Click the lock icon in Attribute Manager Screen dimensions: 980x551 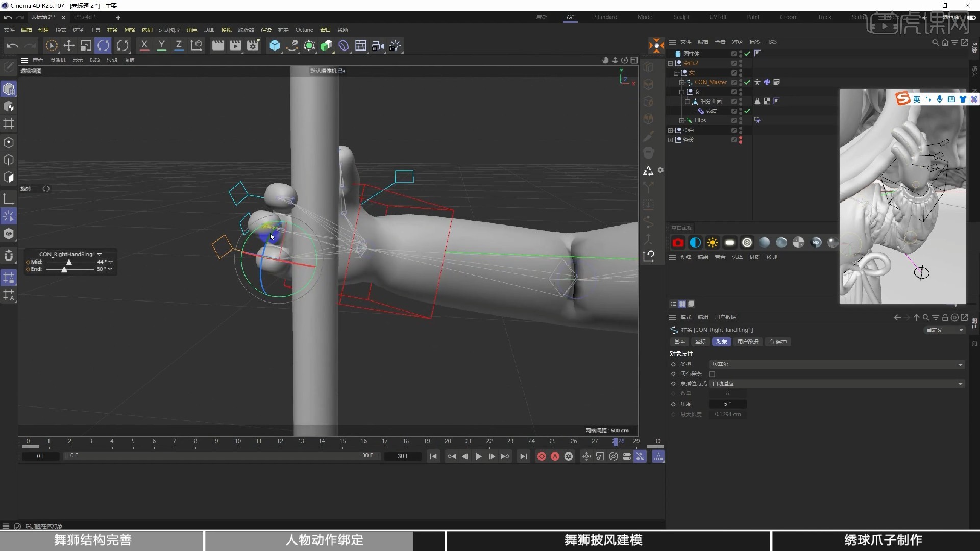[945, 317]
